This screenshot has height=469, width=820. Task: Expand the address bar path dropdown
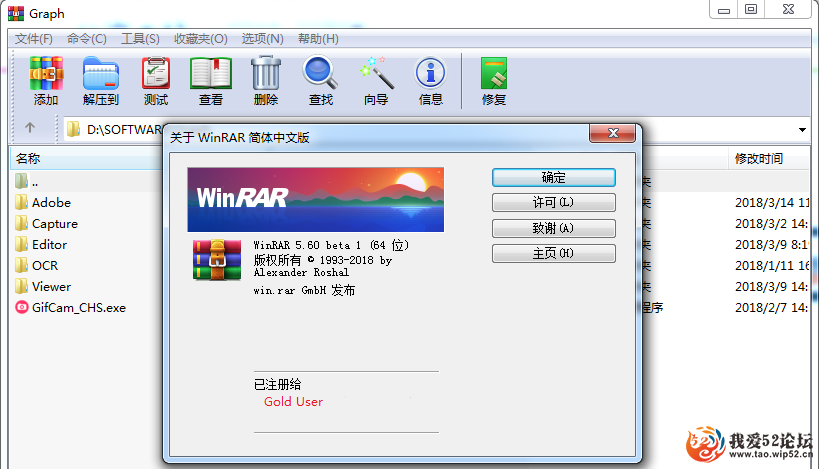point(802,130)
